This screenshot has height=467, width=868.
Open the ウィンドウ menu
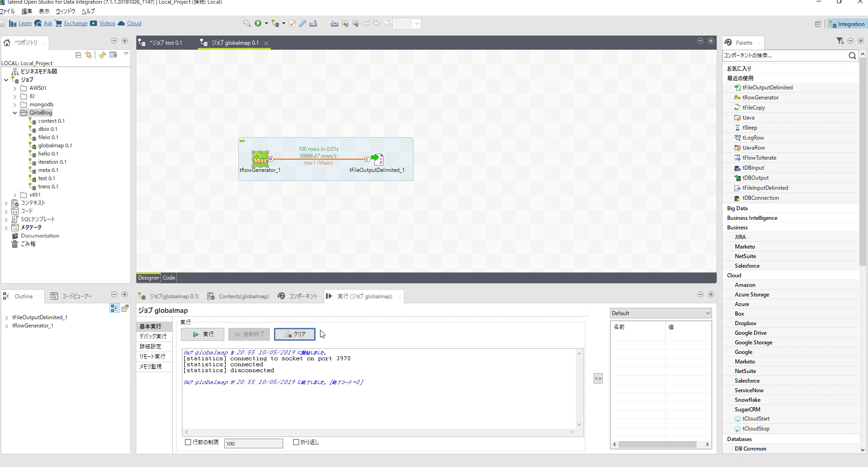[65, 11]
